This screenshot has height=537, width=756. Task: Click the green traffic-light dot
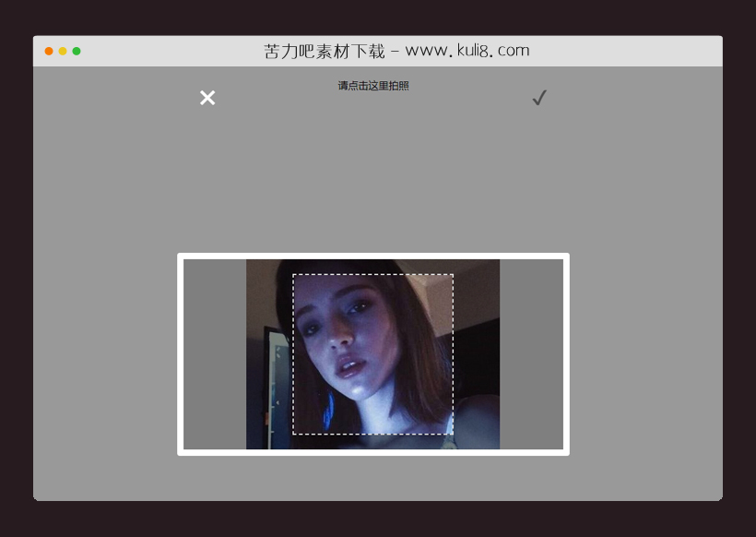pos(75,50)
